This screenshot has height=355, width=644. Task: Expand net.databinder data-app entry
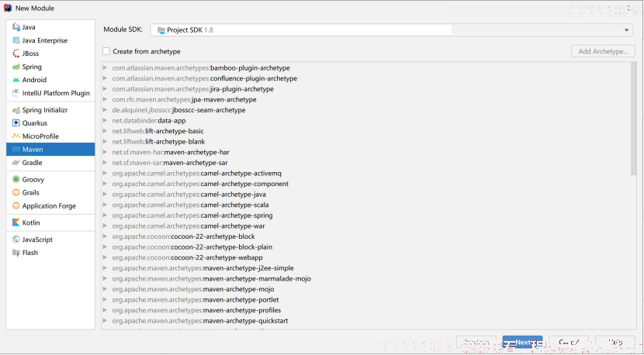106,121
